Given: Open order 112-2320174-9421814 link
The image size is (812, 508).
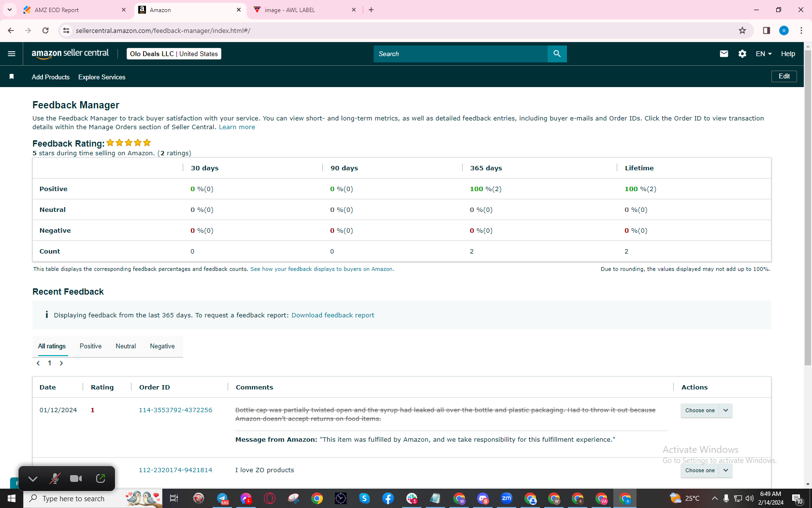Looking at the screenshot, I should (175, 470).
